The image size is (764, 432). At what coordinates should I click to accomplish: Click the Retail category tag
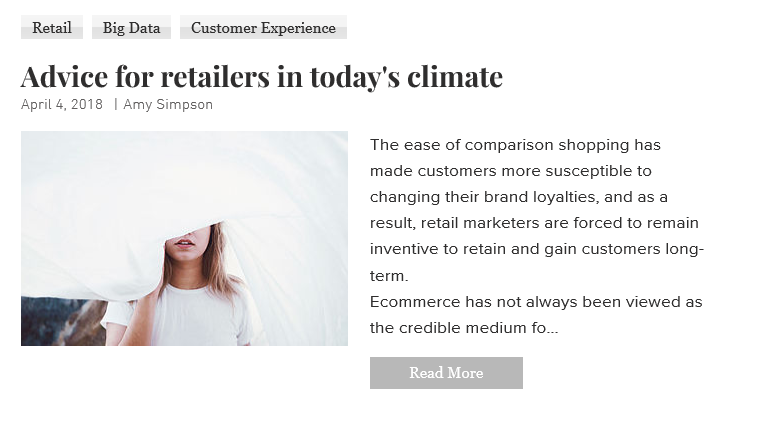(52, 27)
